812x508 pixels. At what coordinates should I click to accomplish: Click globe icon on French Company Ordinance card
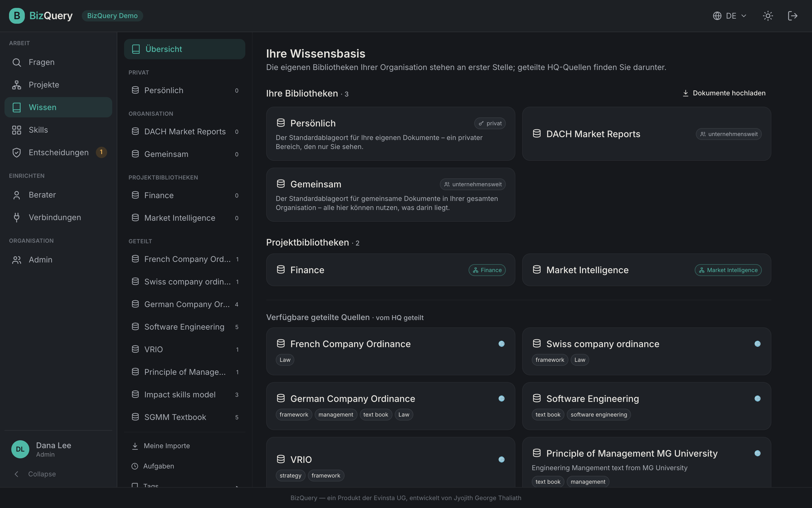coord(501,344)
